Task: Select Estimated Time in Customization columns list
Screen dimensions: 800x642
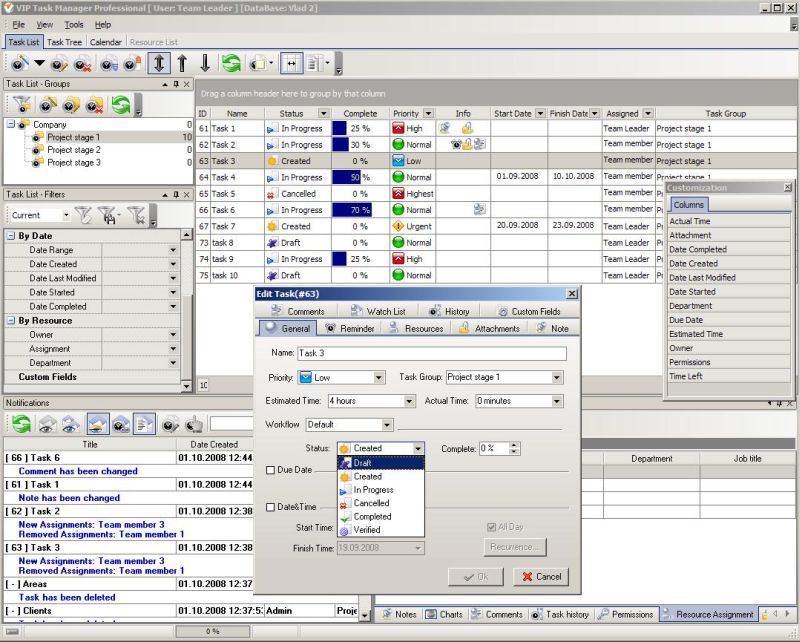Action: point(729,334)
